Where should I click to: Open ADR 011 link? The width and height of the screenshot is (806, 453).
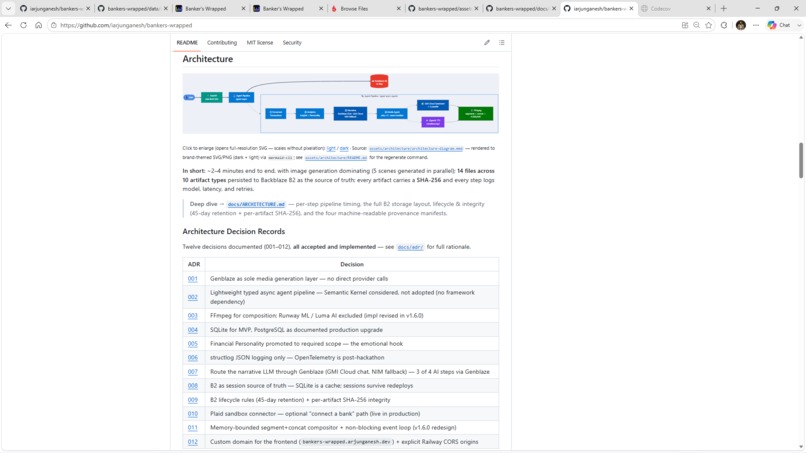(x=193, y=428)
